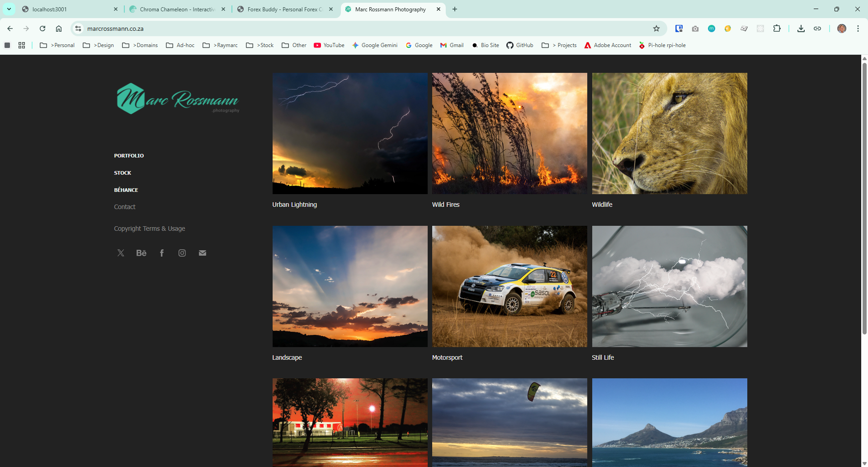Expand the tab search dropdown arrow
This screenshot has height=467, width=868.
[x=9, y=9]
